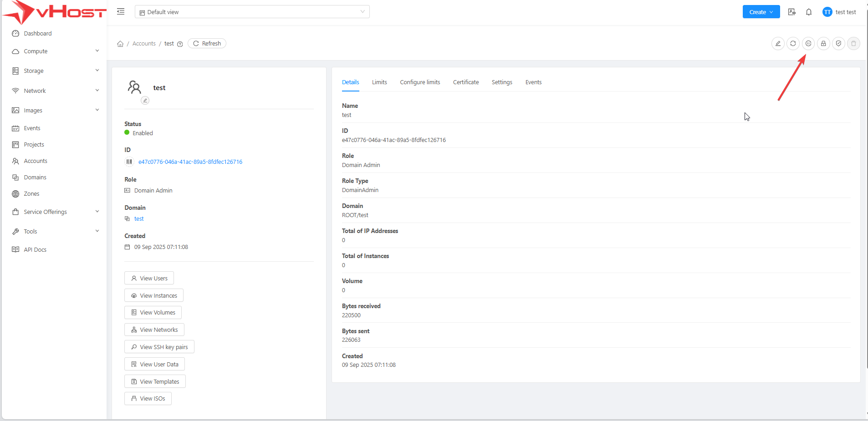Image resolution: width=868 pixels, height=421 pixels.
Task: Click the Refresh button
Action: click(207, 44)
